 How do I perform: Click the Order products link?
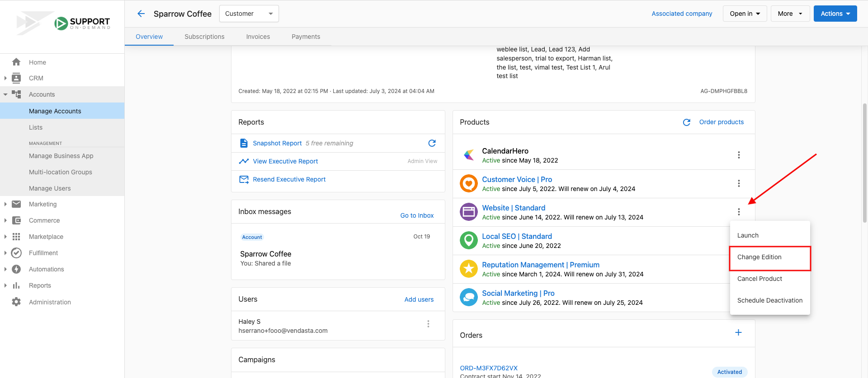pos(722,122)
